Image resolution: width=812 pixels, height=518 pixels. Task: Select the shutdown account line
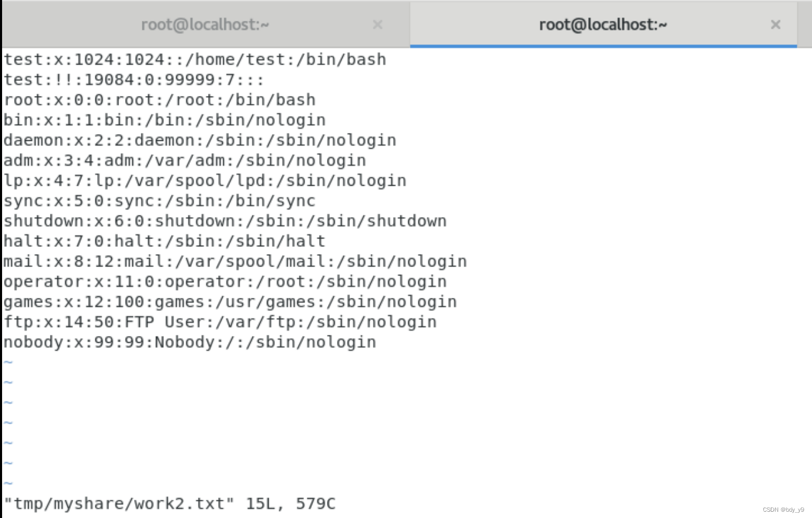coord(224,221)
